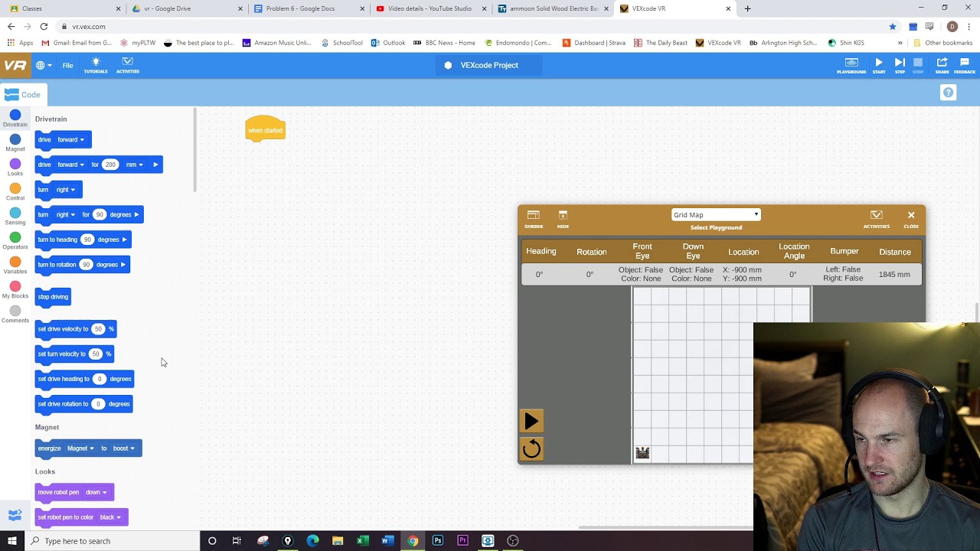980x551 pixels.
Task: Expand forward dropdown in plain drive block
Action: [x=70, y=139]
